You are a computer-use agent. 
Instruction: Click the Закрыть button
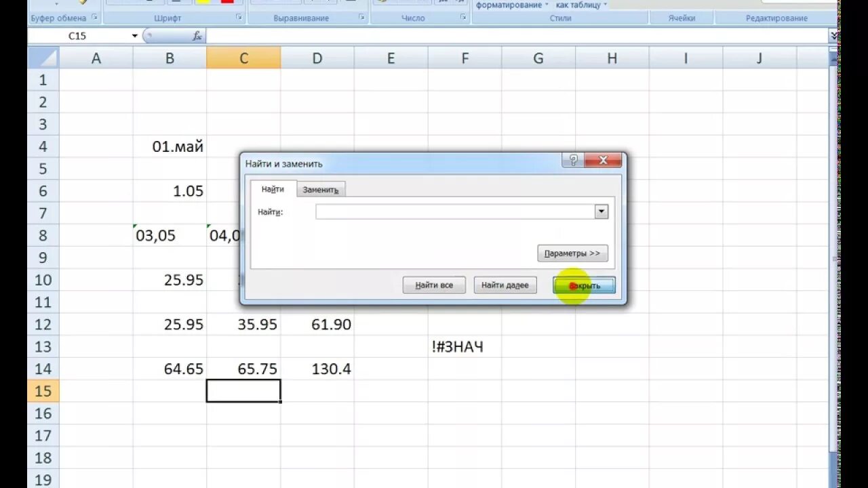pyautogui.click(x=585, y=285)
